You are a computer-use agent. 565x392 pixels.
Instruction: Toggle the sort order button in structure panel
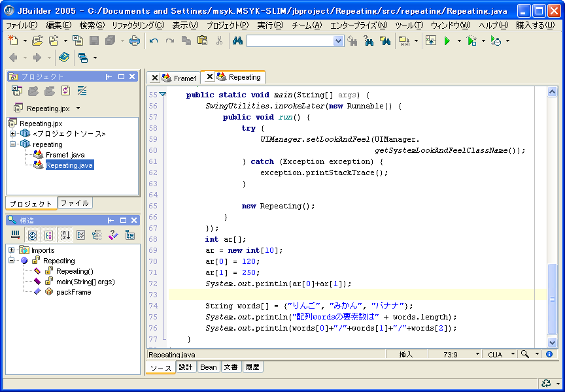click(x=65, y=235)
